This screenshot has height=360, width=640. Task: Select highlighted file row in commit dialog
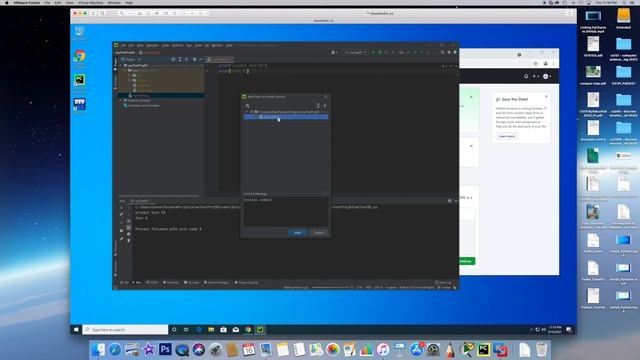(286, 117)
